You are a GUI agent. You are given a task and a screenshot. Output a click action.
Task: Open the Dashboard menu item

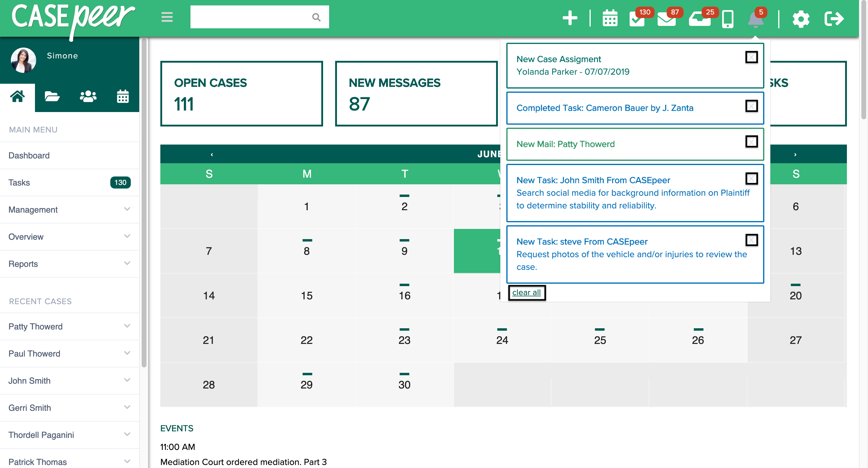[x=29, y=155]
